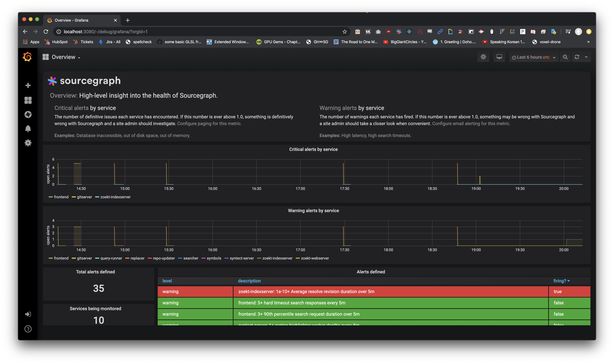The width and height of the screenshot is (614, 364).
Task: Expand the refresh interval dropdown arrow
Action: 586,57
